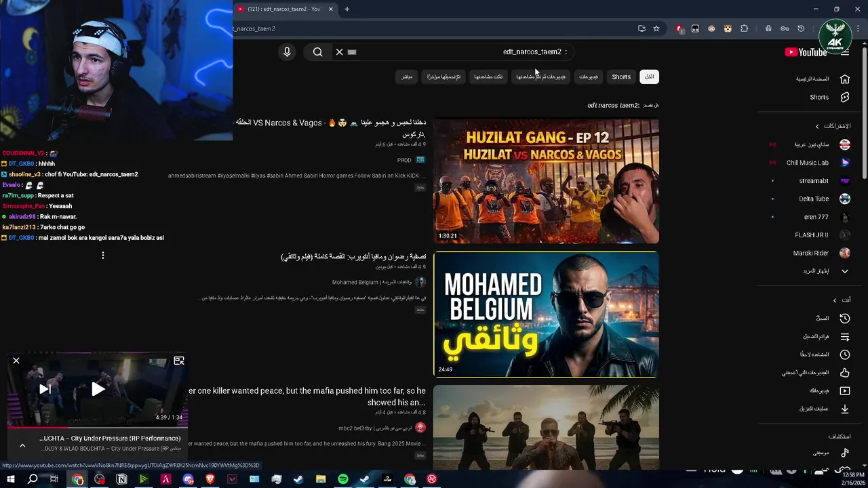Expand the miniplayer queue chevron

coord(22,445)
